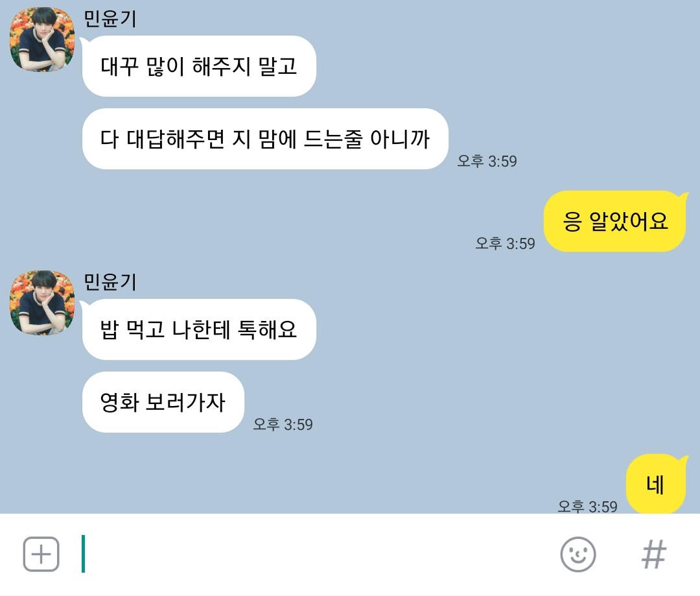700x596 pixels.
Task: Open the emoticon picker smiley icon
Action: [x=577, y=554]
